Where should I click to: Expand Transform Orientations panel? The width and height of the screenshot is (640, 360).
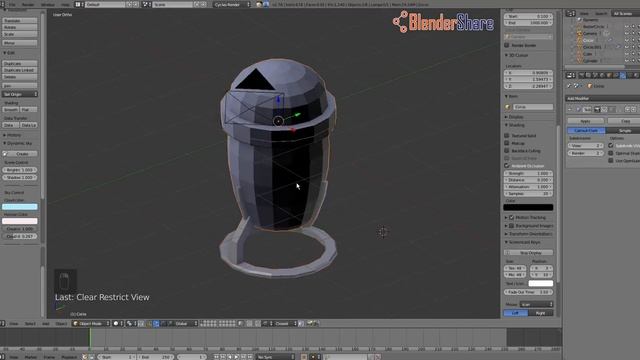point(529,234)
